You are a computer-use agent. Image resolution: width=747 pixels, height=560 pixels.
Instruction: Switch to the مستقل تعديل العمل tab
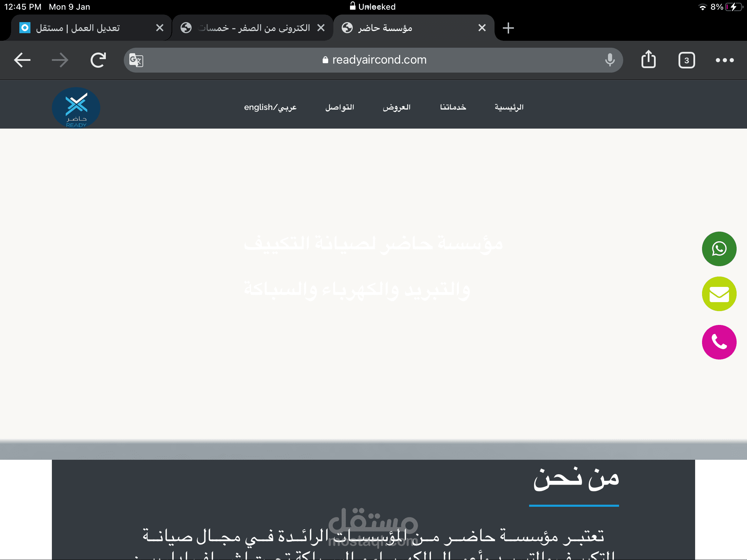[x=78, y=28]
